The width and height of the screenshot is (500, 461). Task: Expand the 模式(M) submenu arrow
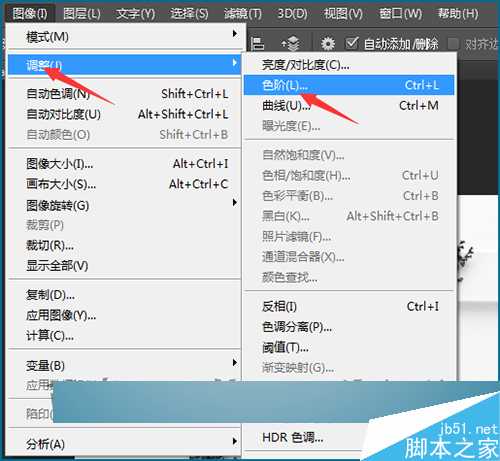tap(235, 33)
